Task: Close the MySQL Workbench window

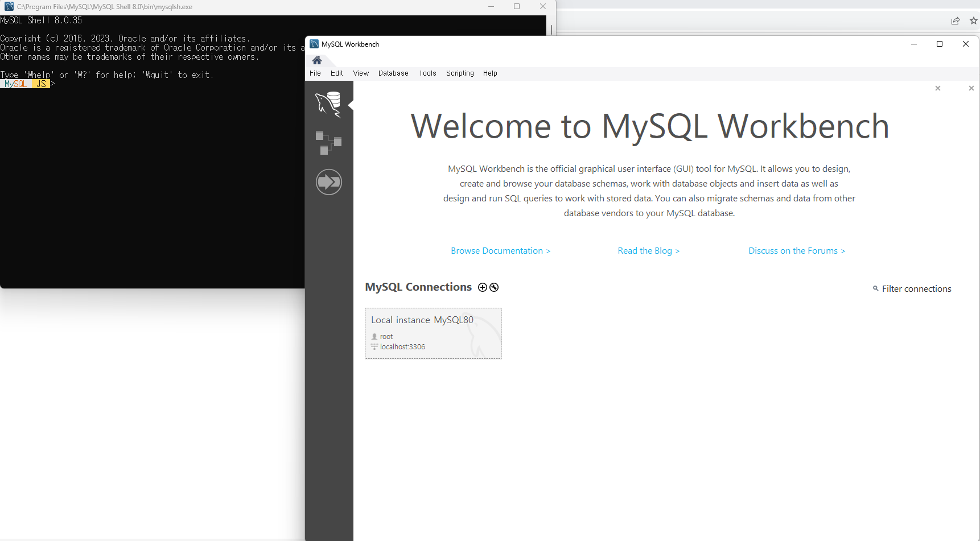Action: point(966,44)
